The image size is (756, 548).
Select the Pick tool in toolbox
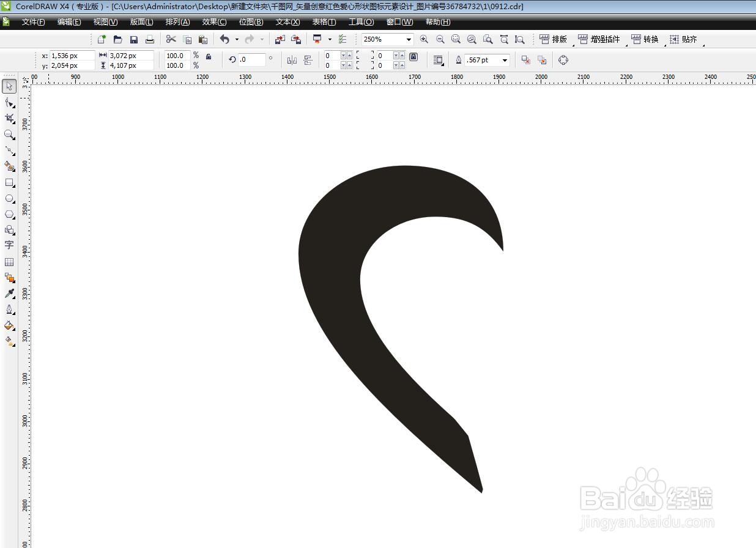(x=9, y=86)
